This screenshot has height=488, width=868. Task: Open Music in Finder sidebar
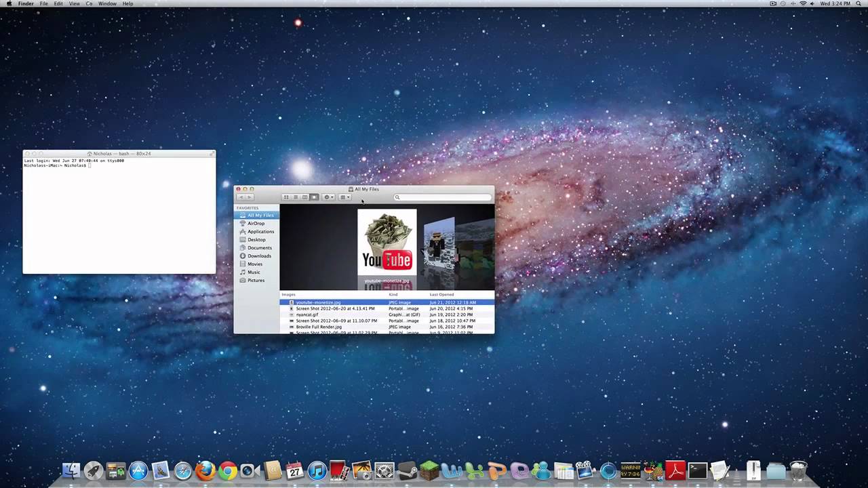pos(256,272)
